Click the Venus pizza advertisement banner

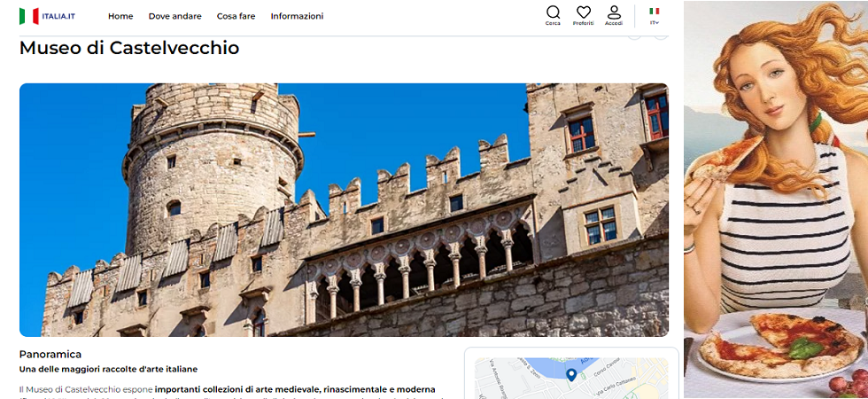[x=776, y=199]
